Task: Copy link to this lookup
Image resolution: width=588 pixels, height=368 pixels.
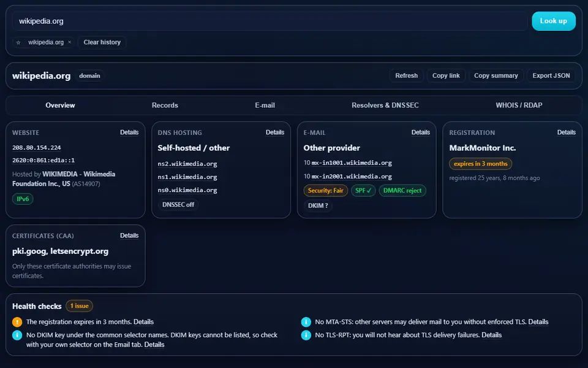Action: pos(446,75)
